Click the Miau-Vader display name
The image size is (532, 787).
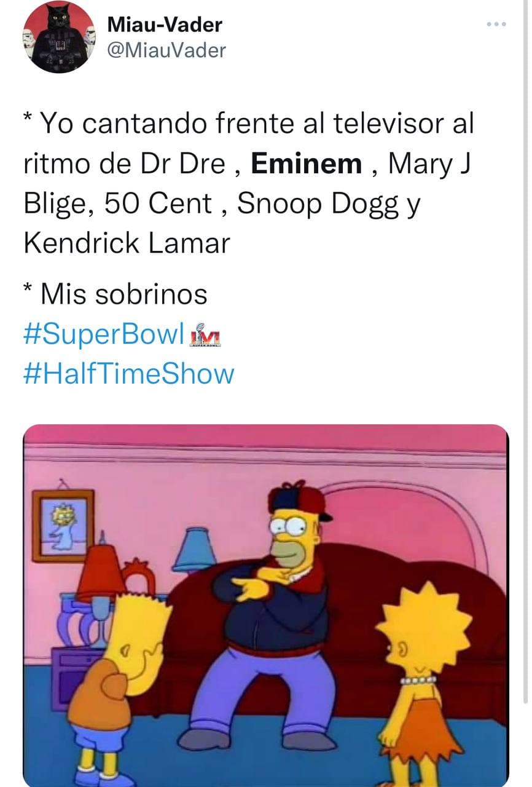[x=165, y=25]
